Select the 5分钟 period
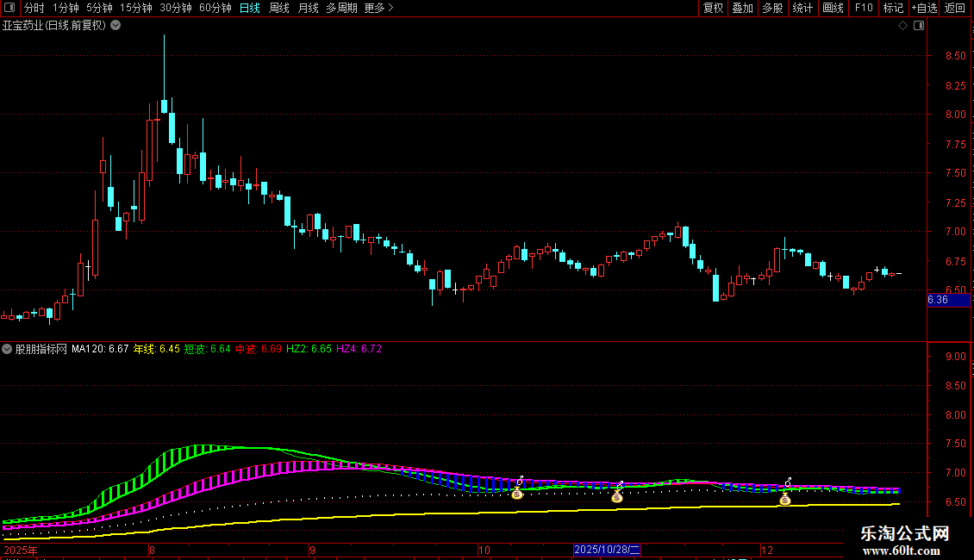The height and width of the screenshot is (560, 974). click(99, 8)
